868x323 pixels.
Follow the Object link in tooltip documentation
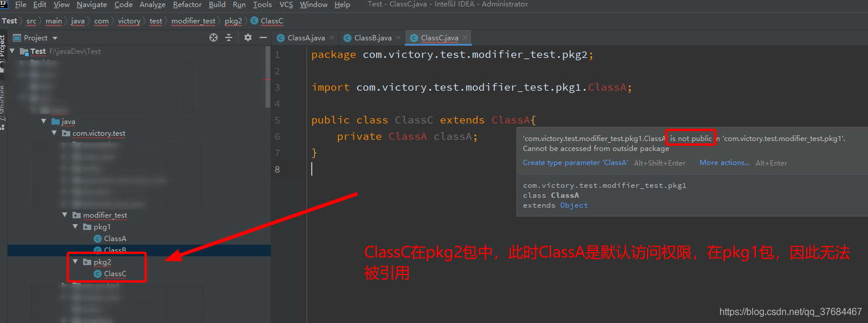(574, 205)
